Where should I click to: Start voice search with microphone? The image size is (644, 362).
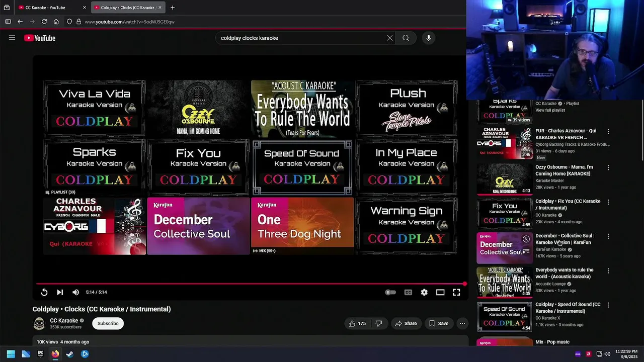click(429, 38)
